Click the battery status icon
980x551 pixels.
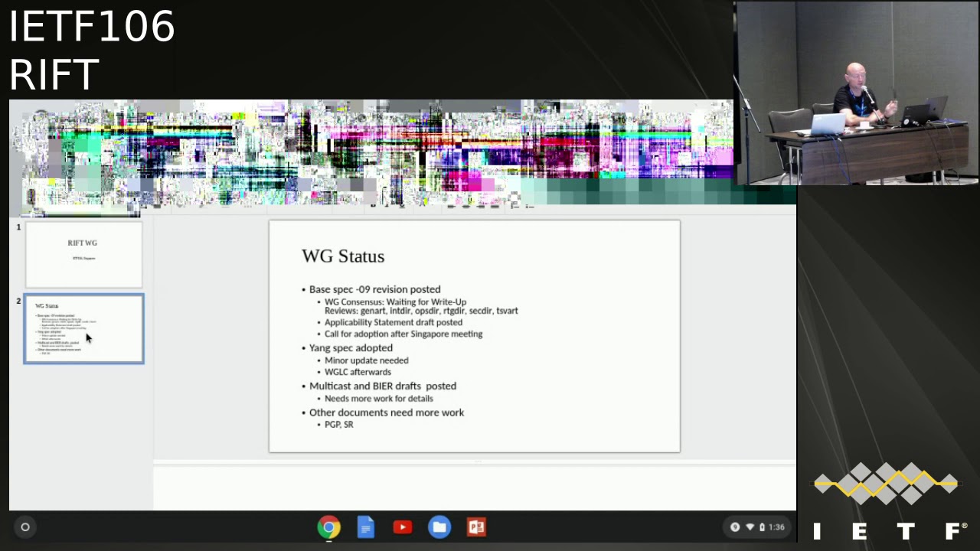click(762, 527)
